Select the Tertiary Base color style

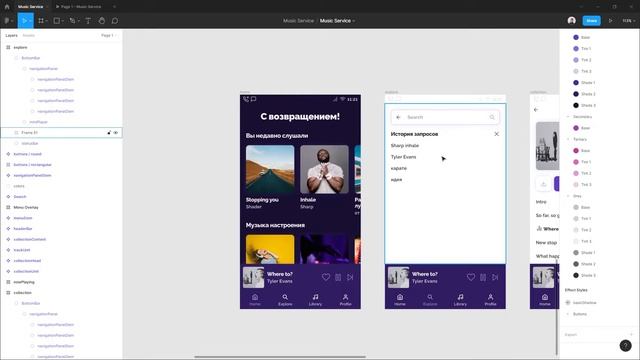pos(582,151)
